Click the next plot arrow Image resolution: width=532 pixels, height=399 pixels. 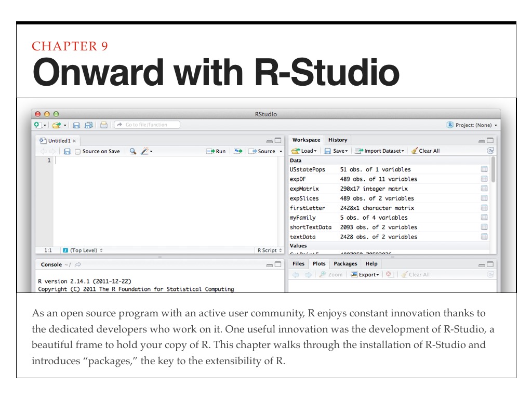(308, 274)
